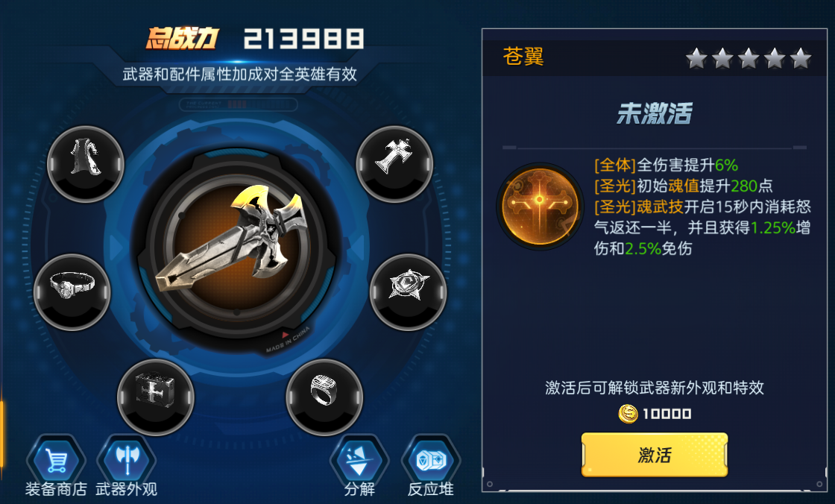Select the cross box equipment slot

pyautogui.click(x=156, y=397)
